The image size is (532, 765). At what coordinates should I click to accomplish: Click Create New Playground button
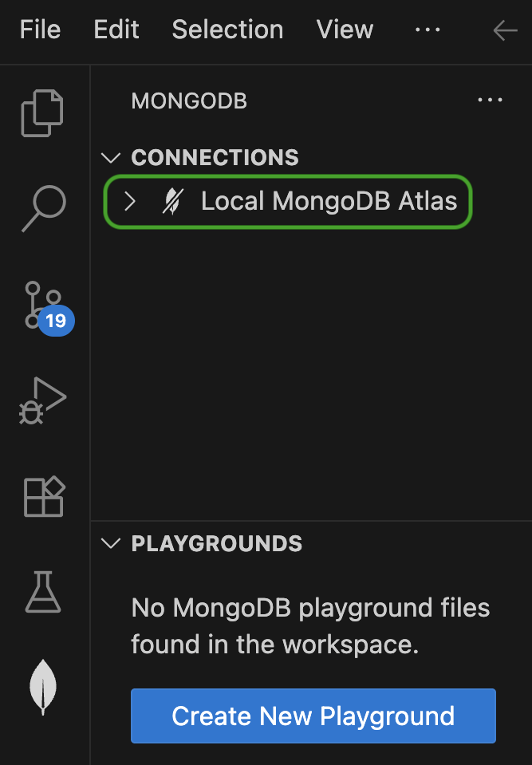click(313, 716)
